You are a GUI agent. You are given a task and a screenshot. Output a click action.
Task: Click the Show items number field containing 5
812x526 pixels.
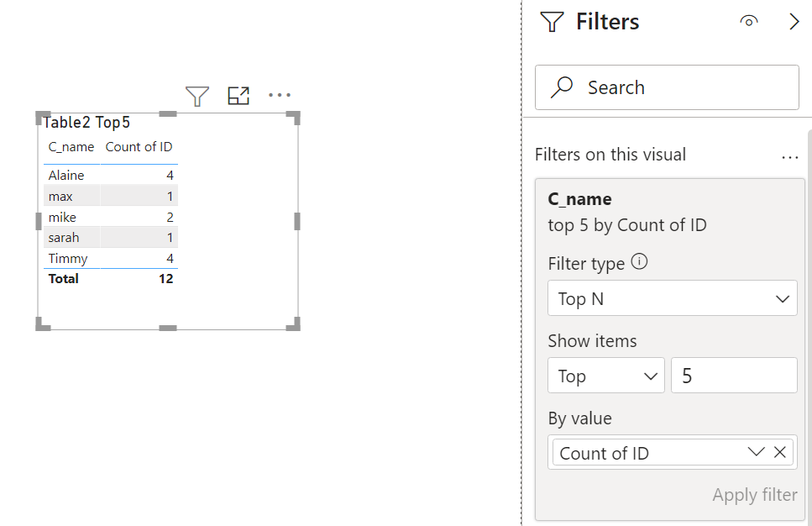click(x=734, y=376)
